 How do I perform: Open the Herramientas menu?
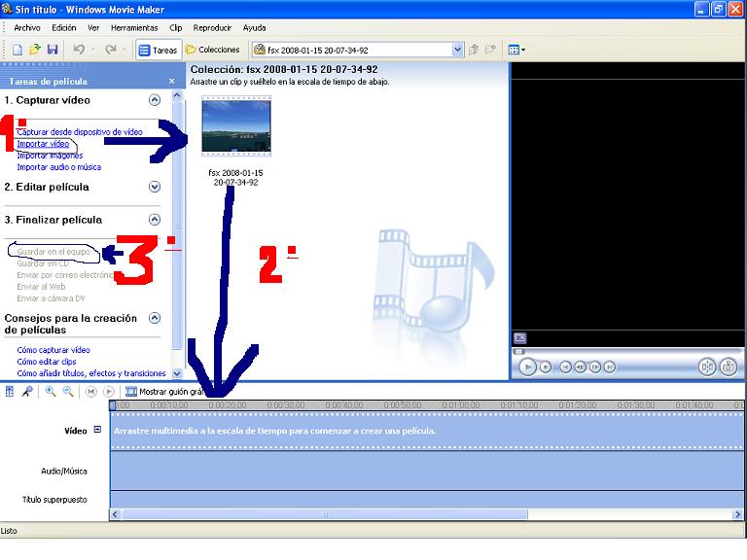click(x=134, y=27)
